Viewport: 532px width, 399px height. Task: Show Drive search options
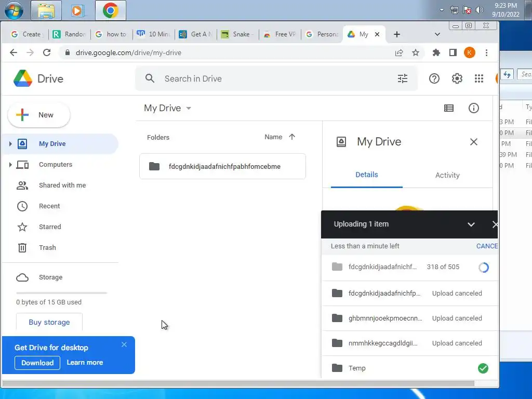pos(403,79)
